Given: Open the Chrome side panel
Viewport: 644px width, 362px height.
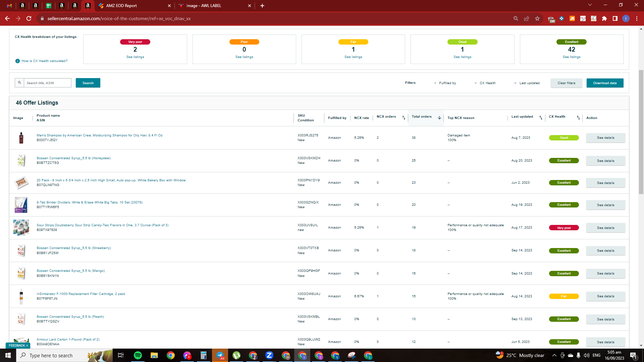Looking at the screenshot, I should pyautogui.click(x=615, y=18).
